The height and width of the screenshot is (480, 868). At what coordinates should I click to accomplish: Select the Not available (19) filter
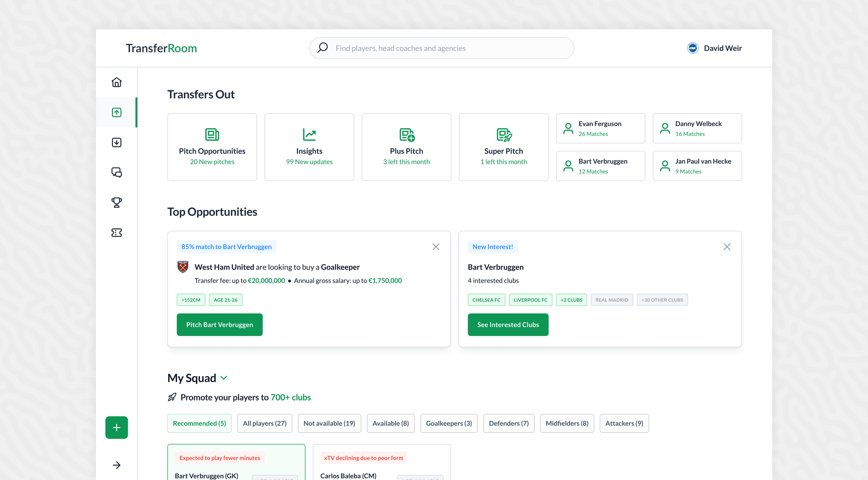pos(329,423)
